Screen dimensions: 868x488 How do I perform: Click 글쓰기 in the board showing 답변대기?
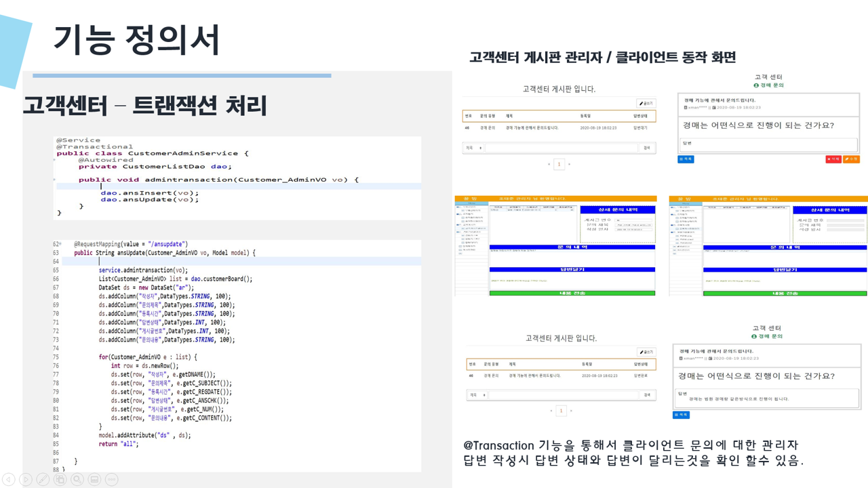(646, 104)
